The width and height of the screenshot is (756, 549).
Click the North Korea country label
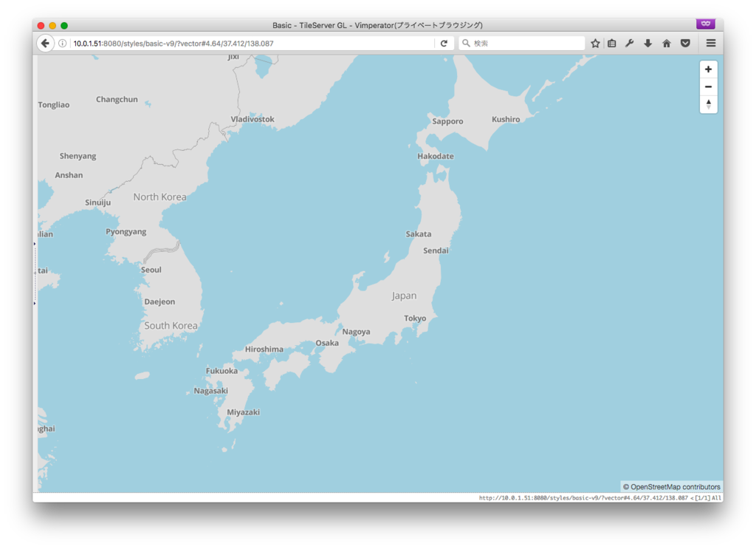[159, 197]
